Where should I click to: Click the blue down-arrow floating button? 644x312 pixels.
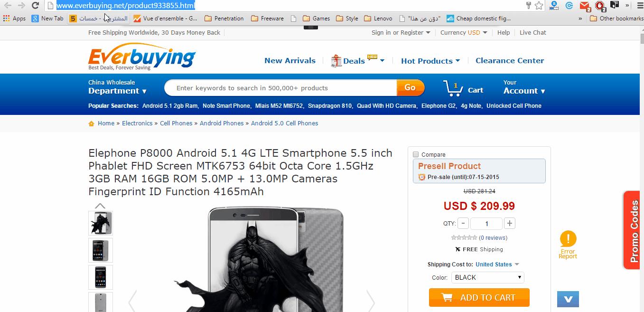click(x=568, y=299)
